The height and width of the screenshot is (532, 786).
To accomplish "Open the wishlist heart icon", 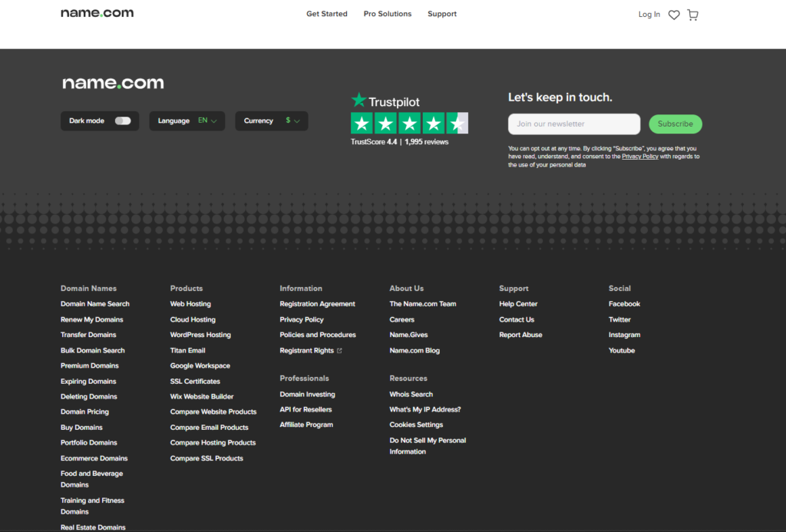I will (674, 15).
